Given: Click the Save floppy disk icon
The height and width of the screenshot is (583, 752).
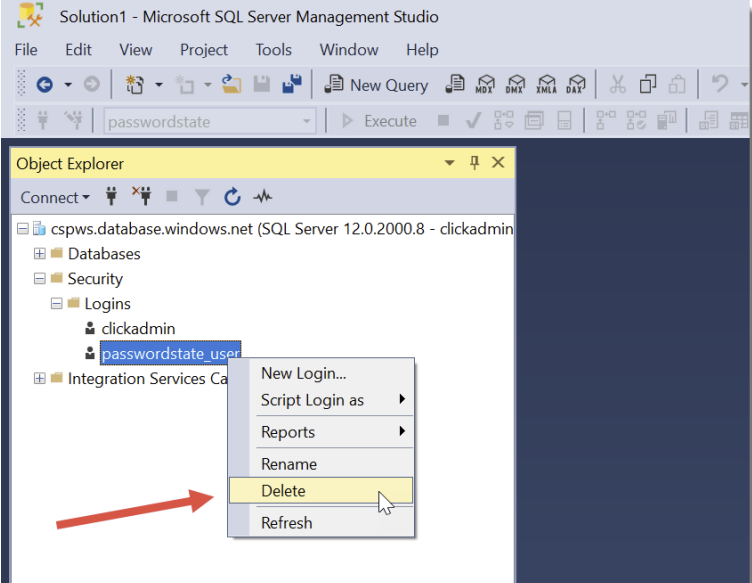Looking at the screenshot, I should (261, 84).
